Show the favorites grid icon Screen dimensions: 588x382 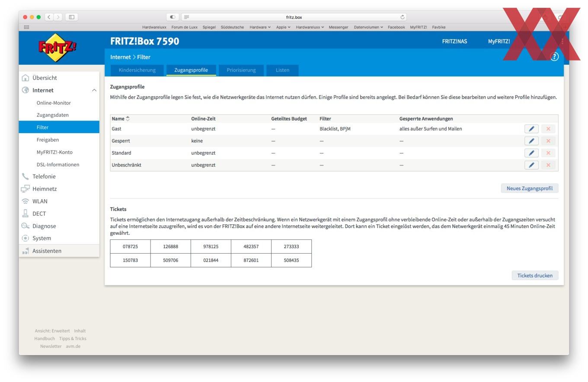pos(26,27)
